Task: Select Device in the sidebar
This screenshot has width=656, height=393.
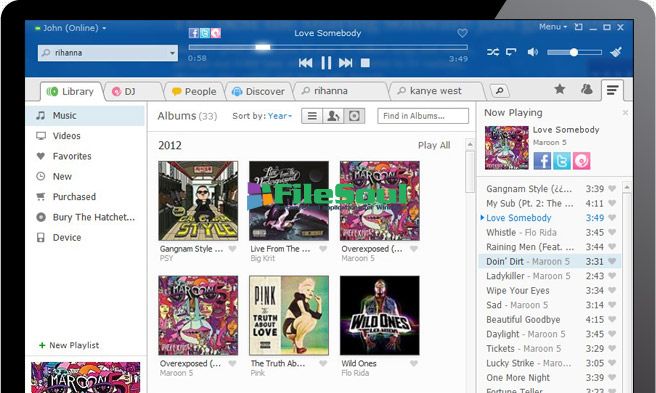Action: click(x=85, y=237)
